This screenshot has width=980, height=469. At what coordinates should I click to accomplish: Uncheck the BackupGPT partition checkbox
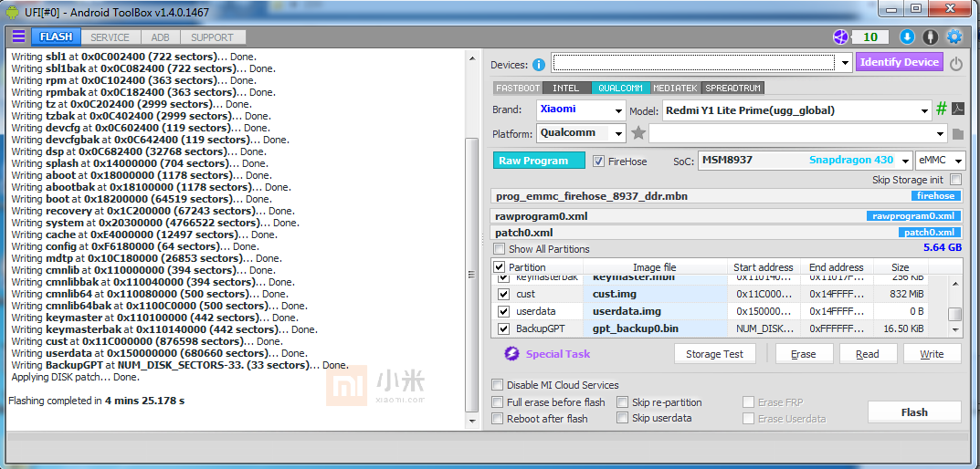click(x=503, y=328)
